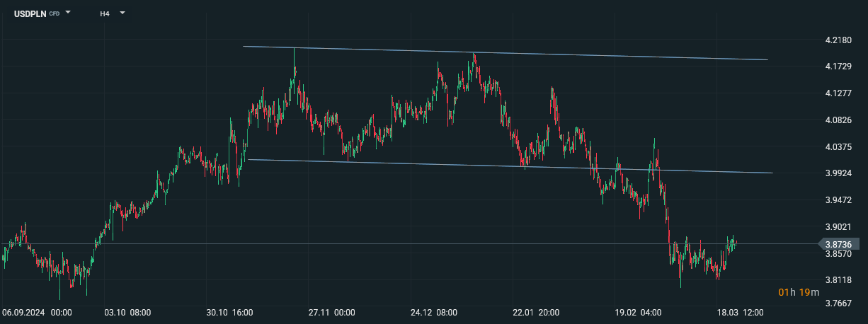Click the CFD instrument type tag
868x324 pixels.
[55, 13]
